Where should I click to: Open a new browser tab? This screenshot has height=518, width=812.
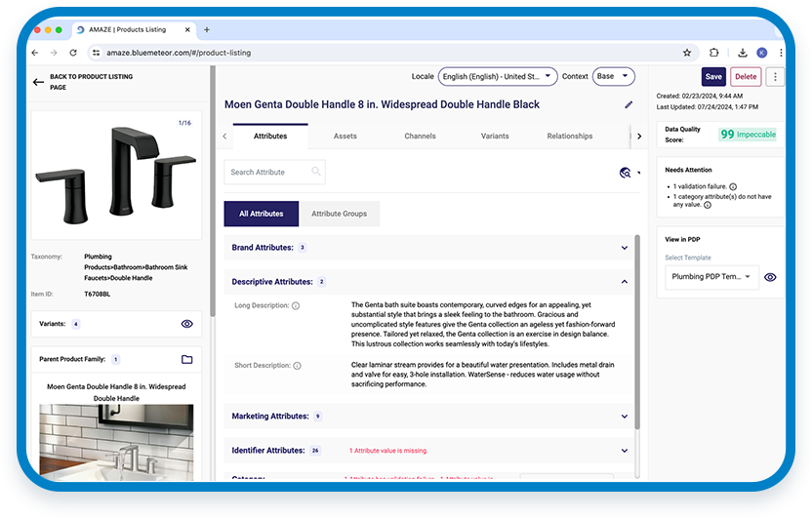(x=207, y=29)
